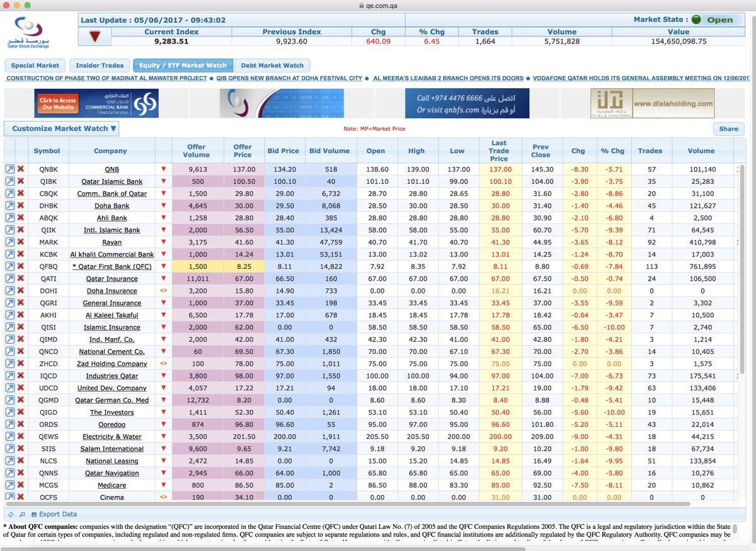Remove QNBK row with red X
The width and height of the screenshot is (756, 551).
21,169
